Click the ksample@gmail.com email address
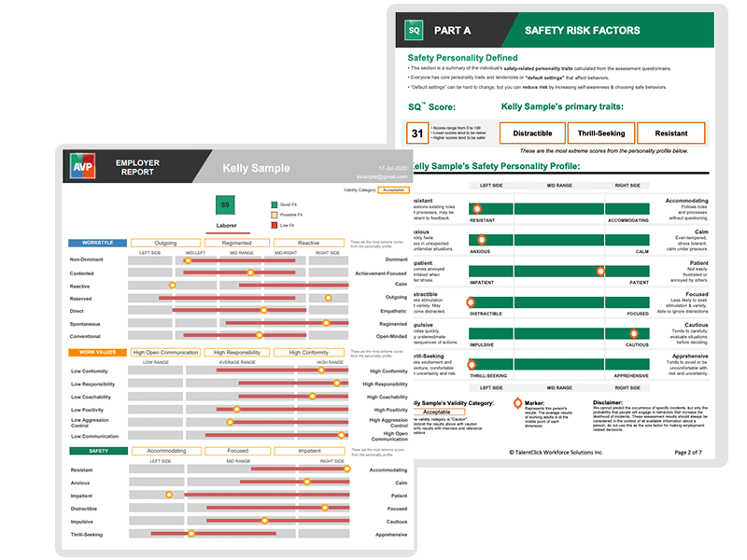 coord(382,176)
